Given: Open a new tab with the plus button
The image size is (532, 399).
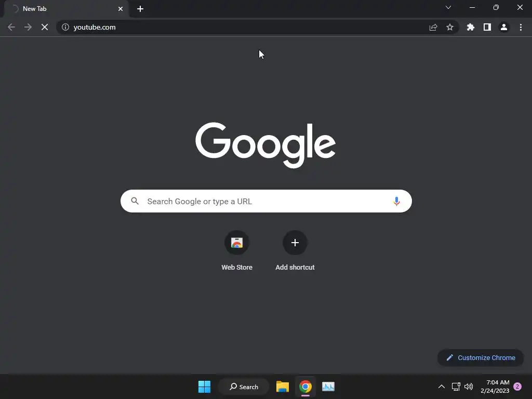Looking at the screenshot, I should click(x=140, y=9).
